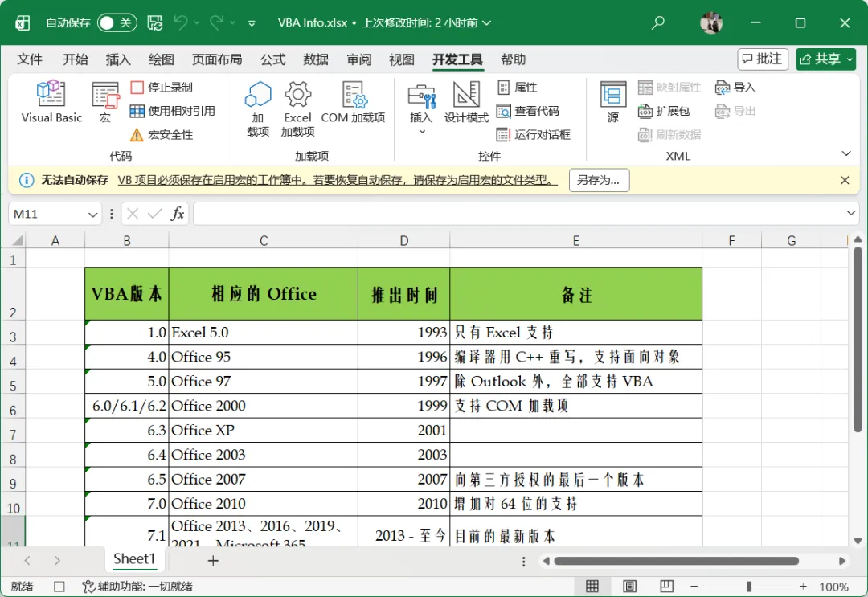Open the undo history dropdown
The width and height of the screenshot is (868, 597).
click(197, 22)
